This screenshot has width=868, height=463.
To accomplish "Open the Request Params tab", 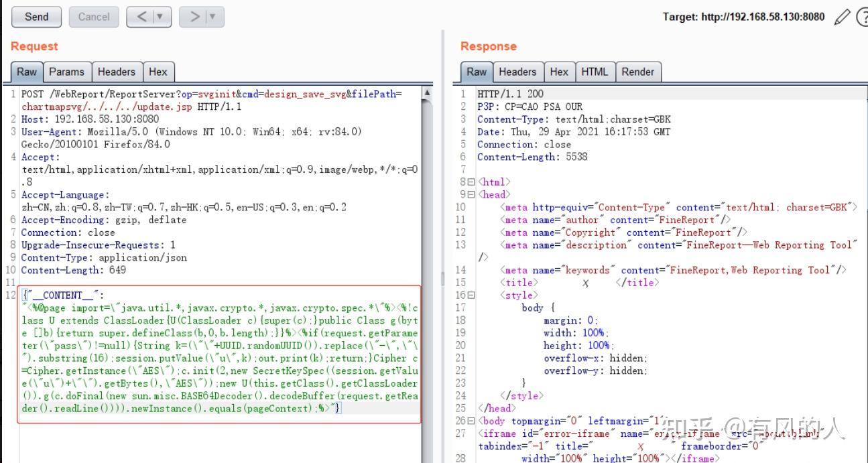I will (67, 72).
